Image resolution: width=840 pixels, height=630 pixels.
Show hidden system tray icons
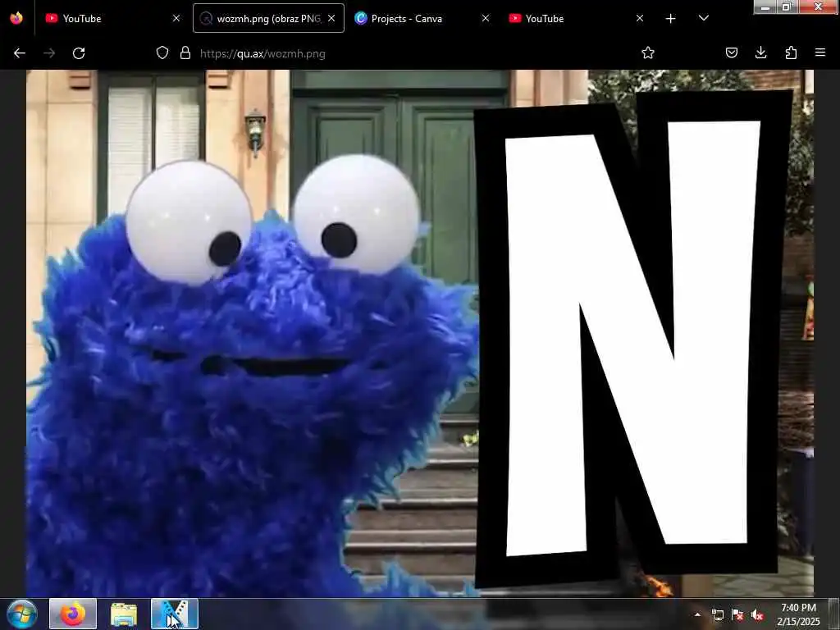697,615
